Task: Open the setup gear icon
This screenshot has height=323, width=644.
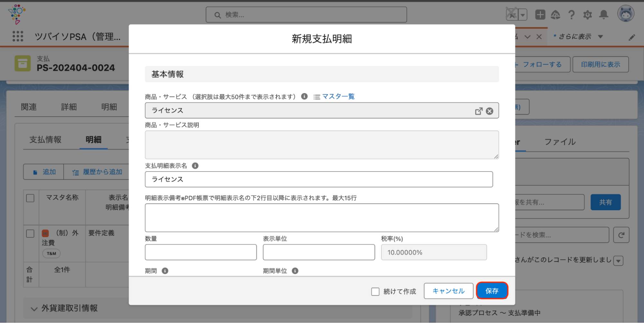Action: point(588,14)
